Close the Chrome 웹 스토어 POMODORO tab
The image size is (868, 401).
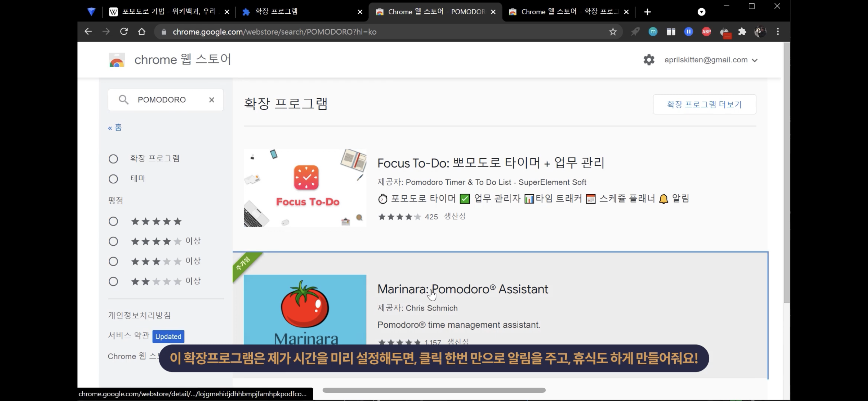point(493,12)
